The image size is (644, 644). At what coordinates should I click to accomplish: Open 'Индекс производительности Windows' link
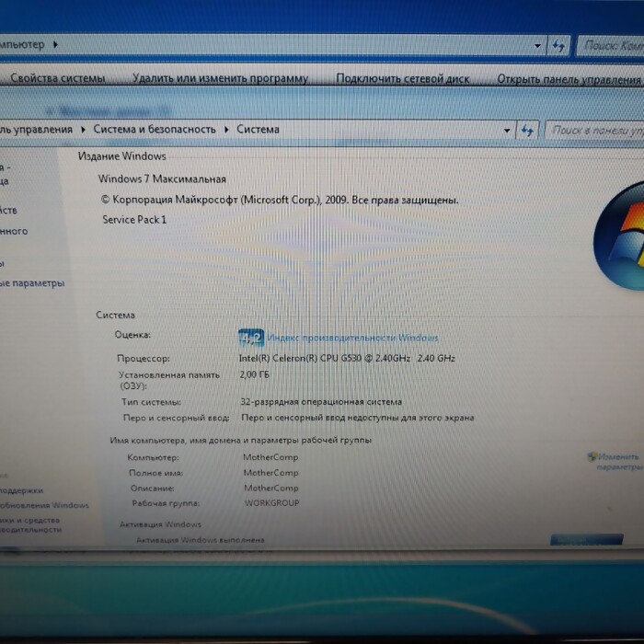coord(352,338)
